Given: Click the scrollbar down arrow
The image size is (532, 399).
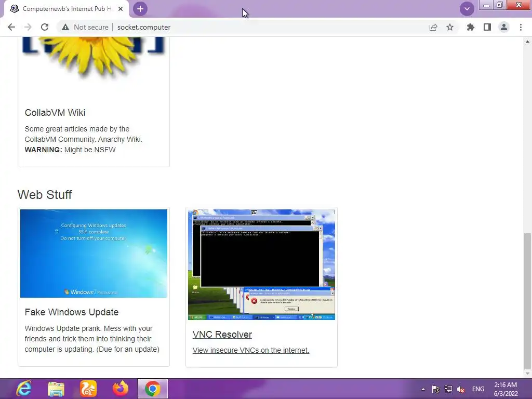Looking at the screenshot, I should coord(527,374).
